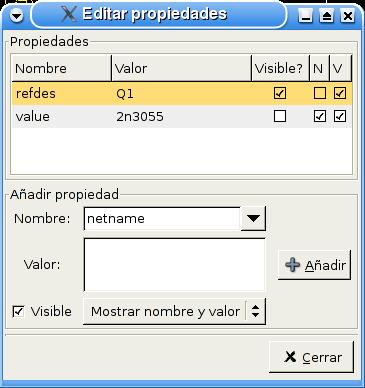Open the Mostrar nombre y valor selector
Screen dimensions: 365x388
pos(174,312)
